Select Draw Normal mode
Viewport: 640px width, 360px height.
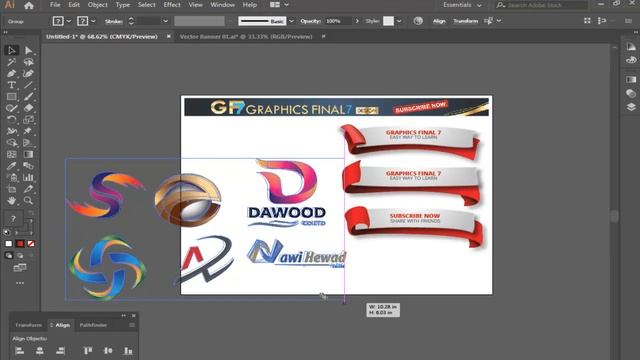tap(9, 256)
